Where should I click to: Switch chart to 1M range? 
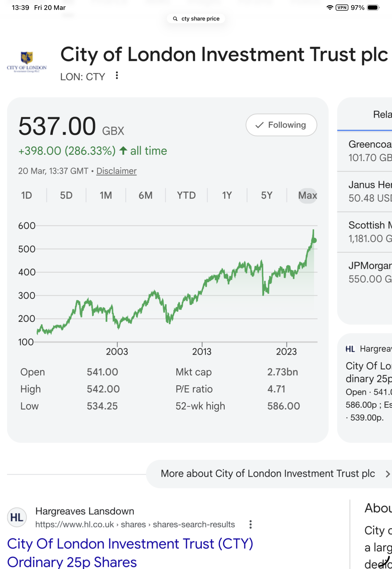pos(106,195)
